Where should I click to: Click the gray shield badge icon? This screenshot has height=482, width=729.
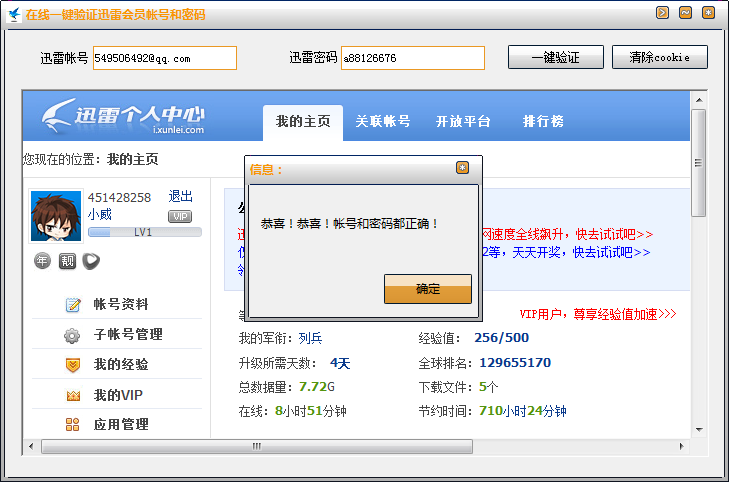pyautogui.click(x=91, y=261)
